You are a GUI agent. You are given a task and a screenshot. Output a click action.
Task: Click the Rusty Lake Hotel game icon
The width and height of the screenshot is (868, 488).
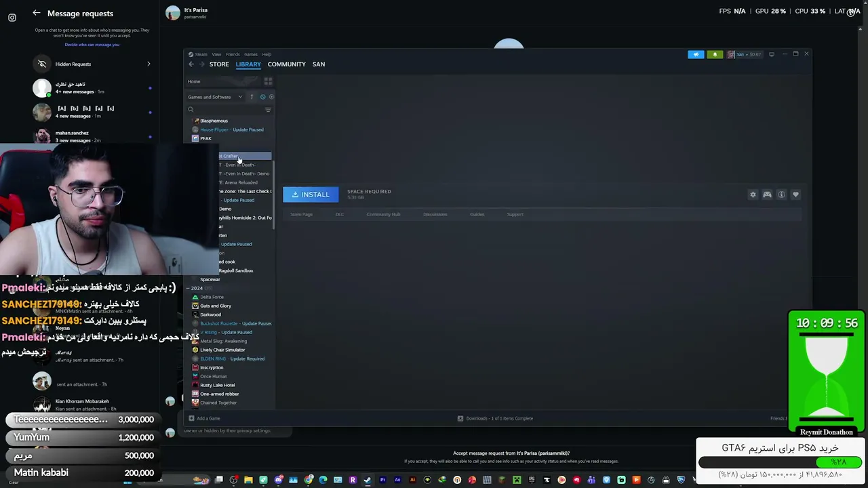point(195,385)
